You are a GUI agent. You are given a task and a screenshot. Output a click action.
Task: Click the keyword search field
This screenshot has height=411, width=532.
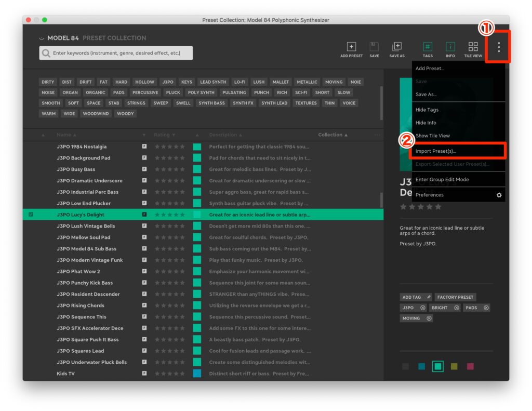pos(116,53)
